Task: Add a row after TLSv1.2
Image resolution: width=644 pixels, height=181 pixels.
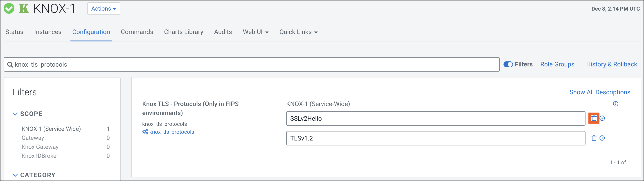Action: pos(602,138)
